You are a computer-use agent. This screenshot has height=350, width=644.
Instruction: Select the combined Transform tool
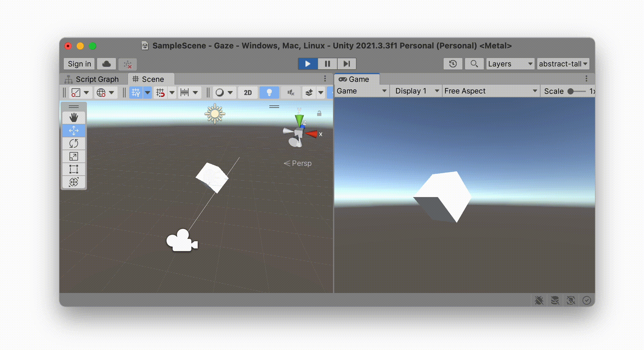(73, 182)
